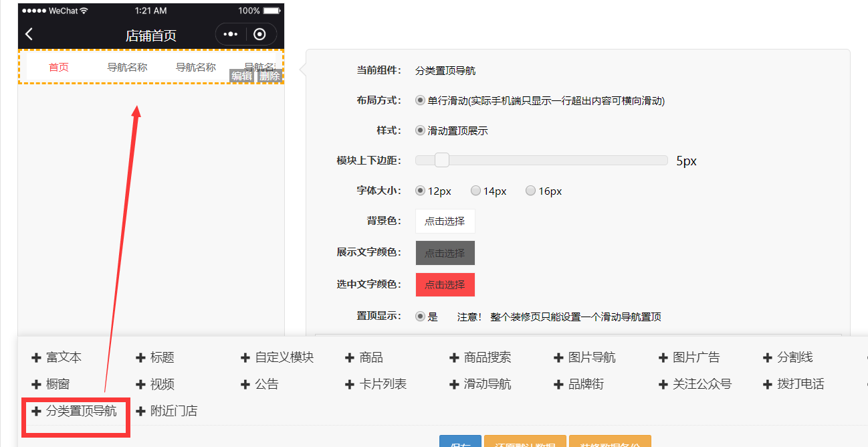Click the 模块上下边距 slider handle
Screen dimensions: 868x447
coord(441,161)
